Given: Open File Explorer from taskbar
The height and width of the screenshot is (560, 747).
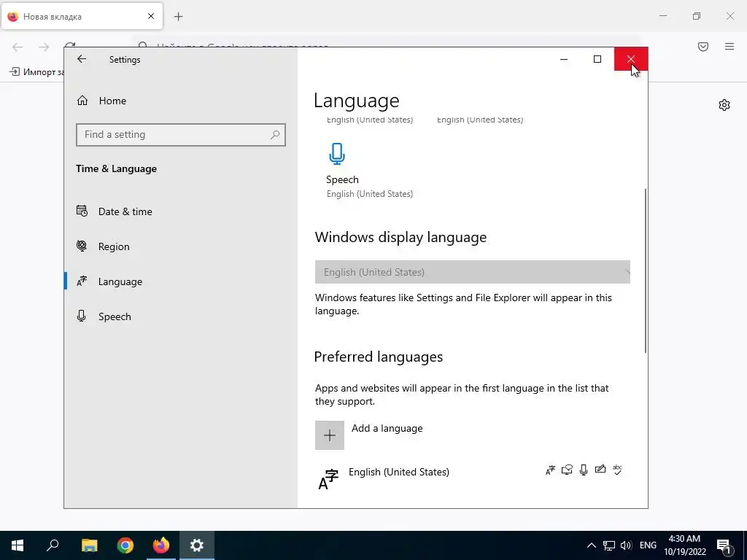Looking at the screenshot, I should (89, 545).
